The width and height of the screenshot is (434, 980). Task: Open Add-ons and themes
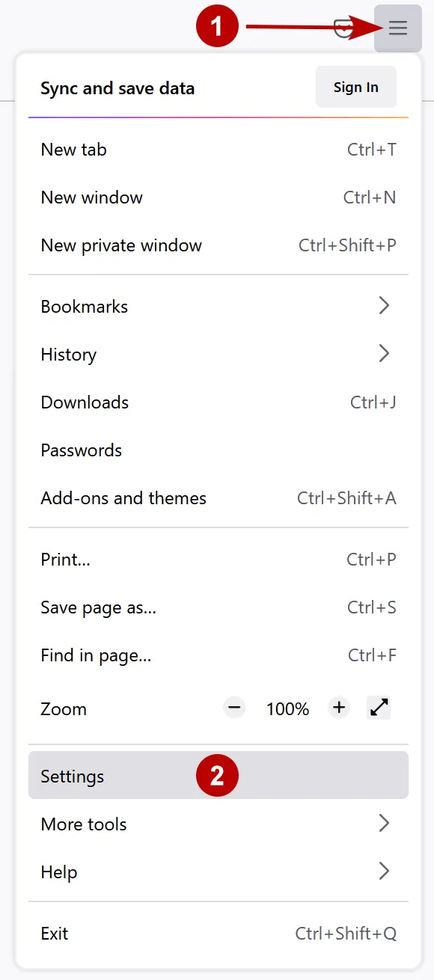click(123, 497)
